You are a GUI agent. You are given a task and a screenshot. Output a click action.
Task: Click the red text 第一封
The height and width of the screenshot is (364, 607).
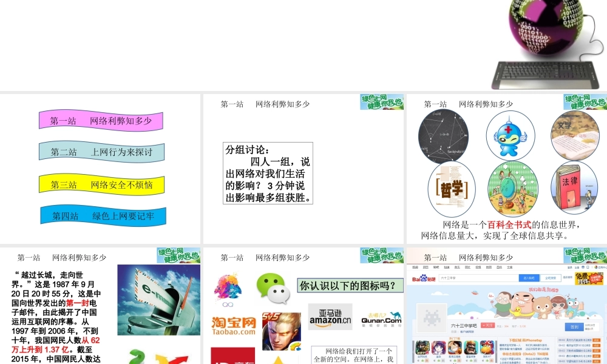point(78,303)
